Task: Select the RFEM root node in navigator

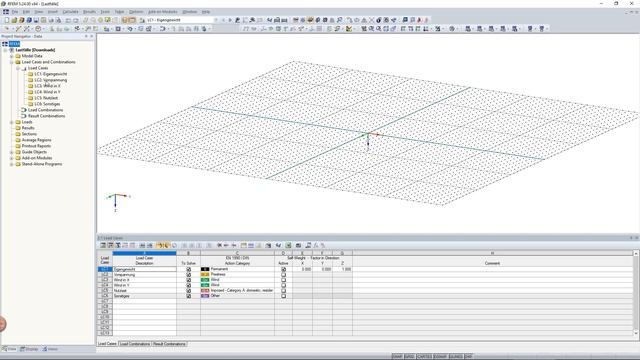Action: coord(14,44)
